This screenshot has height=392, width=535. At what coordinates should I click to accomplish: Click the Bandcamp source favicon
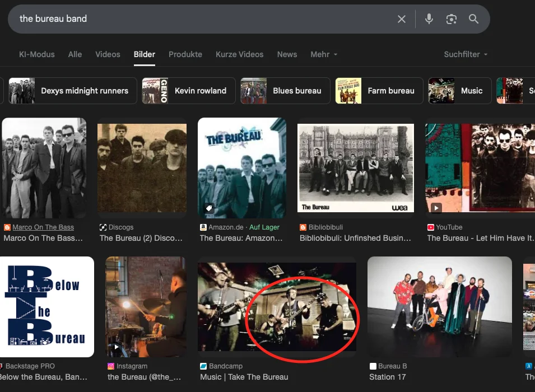[x=203, y=366]
